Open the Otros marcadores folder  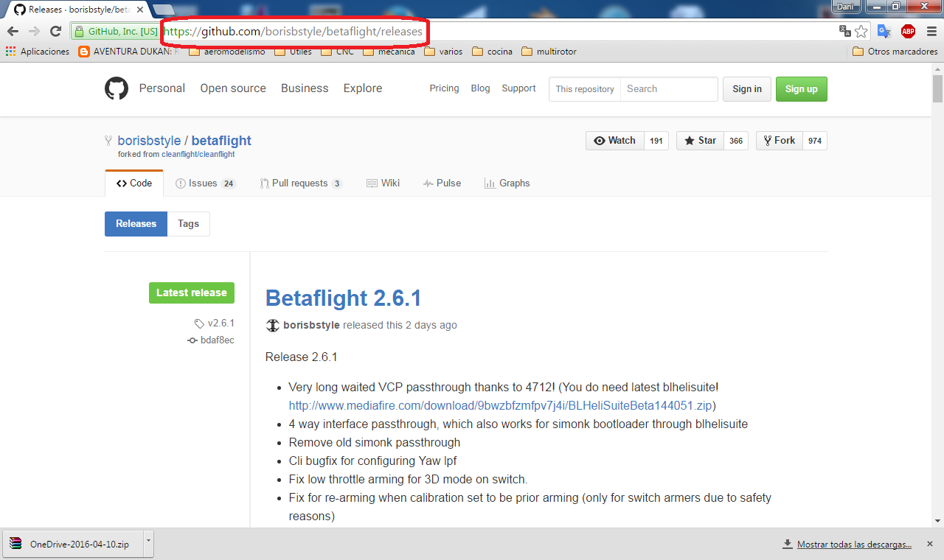(x=895, y=52)
